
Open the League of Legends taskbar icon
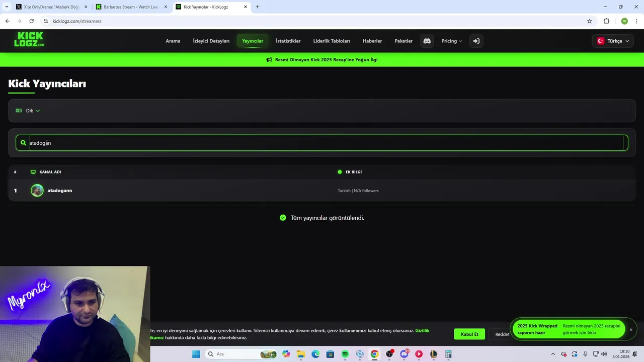[434, 354]
